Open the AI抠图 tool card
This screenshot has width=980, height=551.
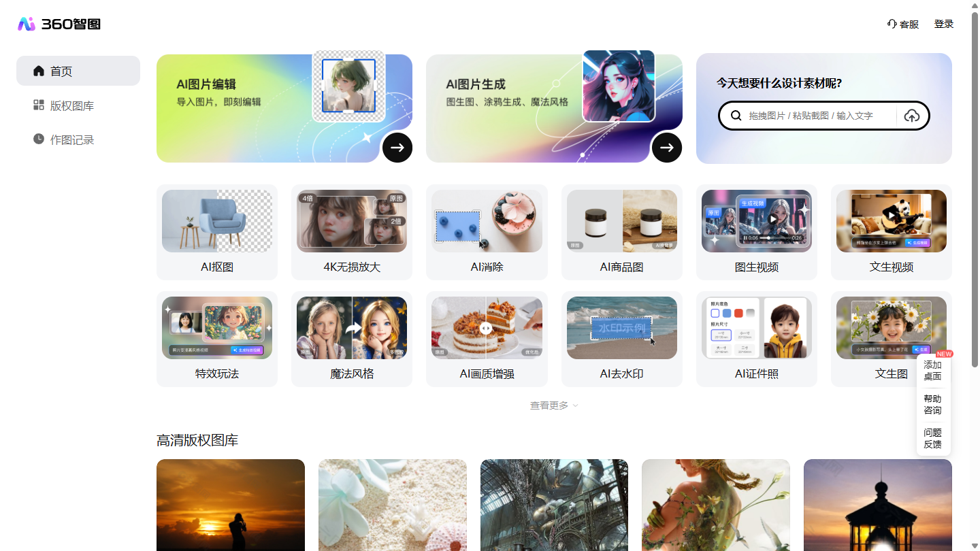pos(217,232)
